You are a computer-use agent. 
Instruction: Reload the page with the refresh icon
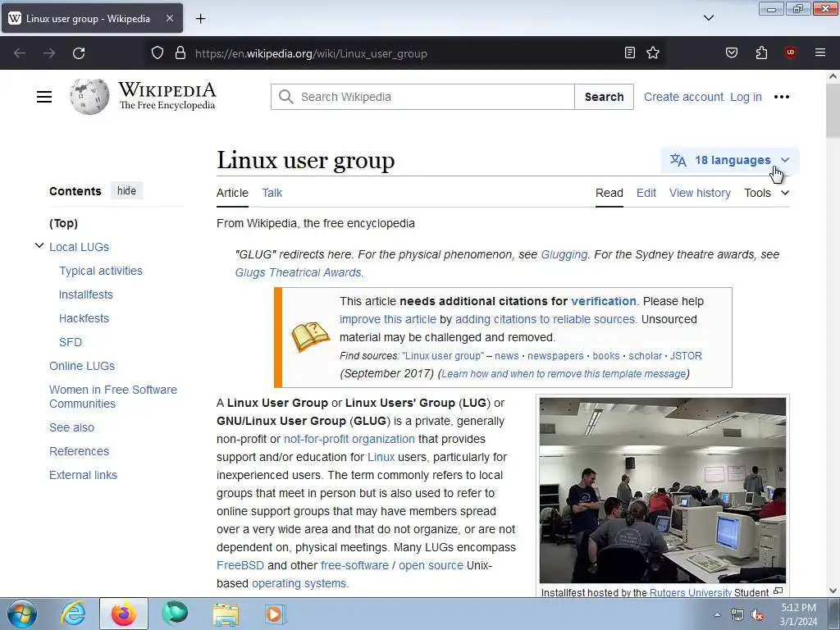tap(79, 53)
